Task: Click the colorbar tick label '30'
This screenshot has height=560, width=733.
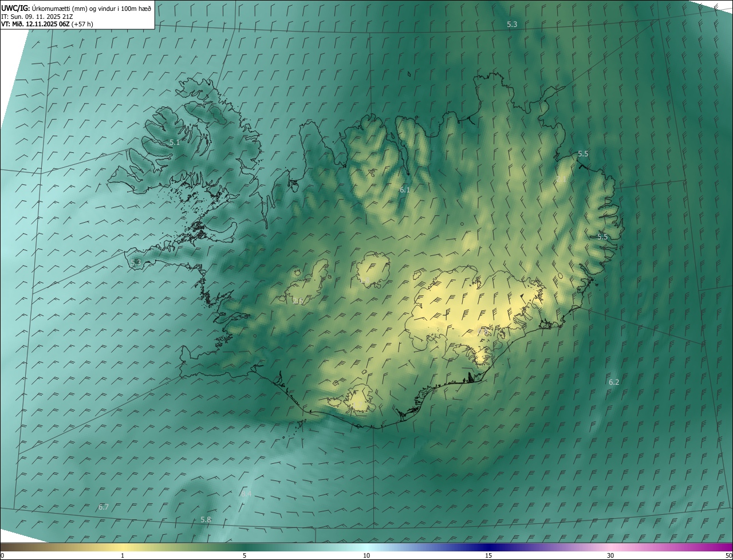Action: point(610,555)
